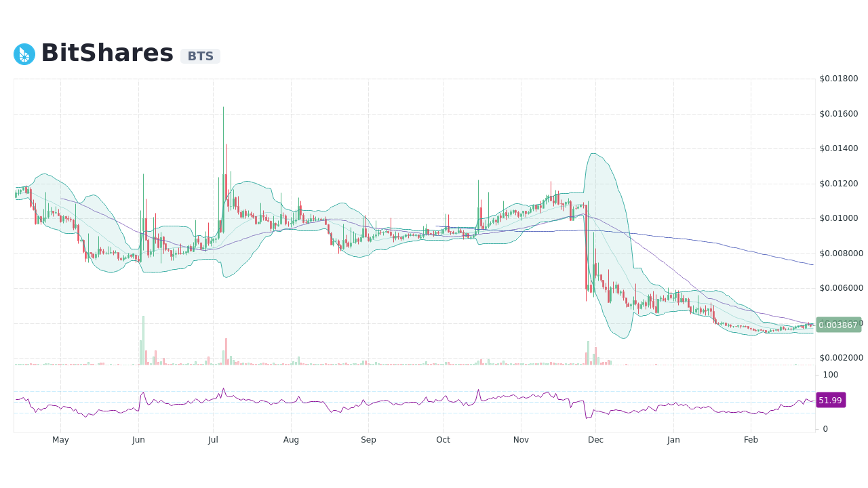
Task: Click the BitShares logo icon
Action: click(x=24, y=54)
